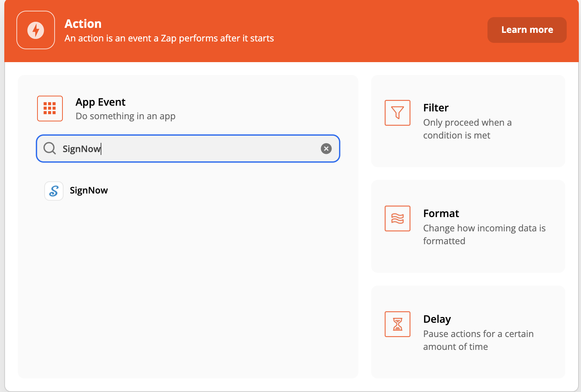Image resolution: width=581 pixels, height=392 pixels.
Task: Click the Format waves icon
Action: coord(397,218)
